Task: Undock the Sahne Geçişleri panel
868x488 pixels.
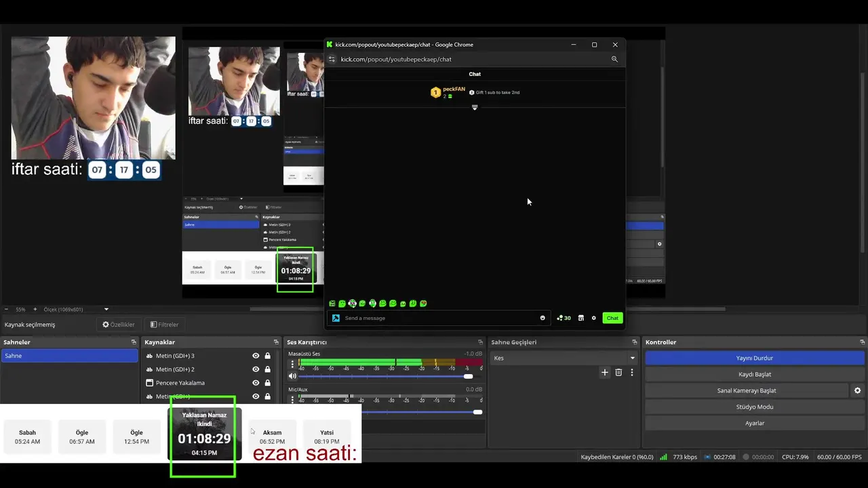Action: pos(635,342)
